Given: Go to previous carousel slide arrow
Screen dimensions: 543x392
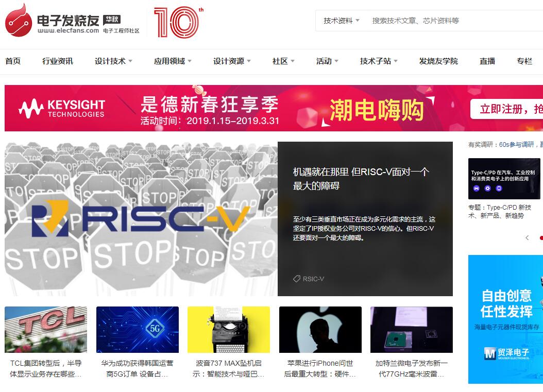Looking at the screenshot, I should [x=527, y=237].
